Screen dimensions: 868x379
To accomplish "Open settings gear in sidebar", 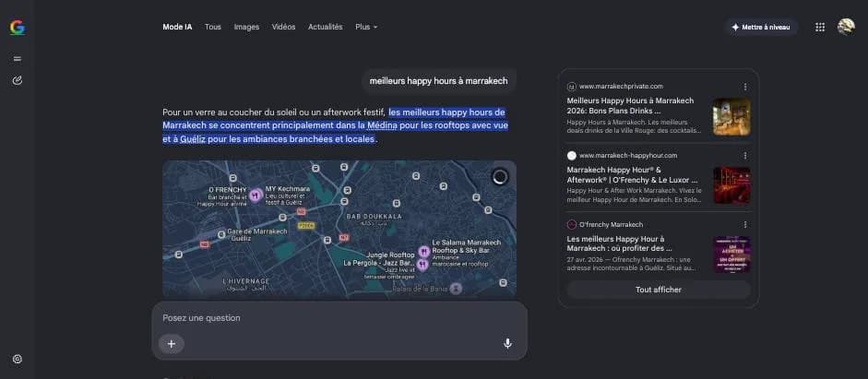I will click(x=18, y=359).
